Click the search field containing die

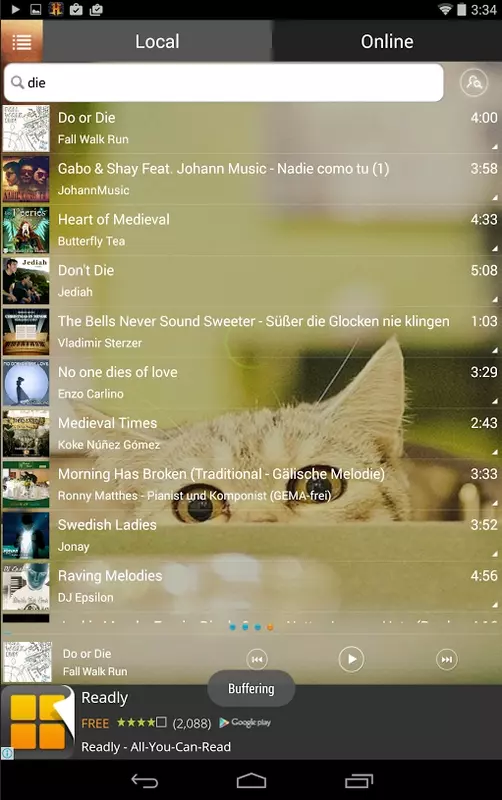tap(223, 83)
